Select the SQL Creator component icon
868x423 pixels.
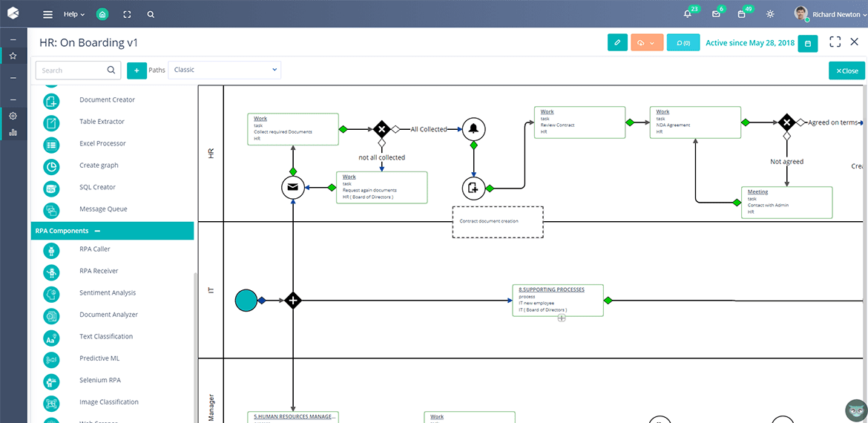coord(51,188)
